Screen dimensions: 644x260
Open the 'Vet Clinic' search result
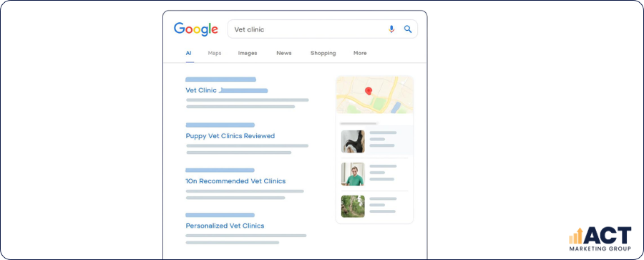coord(201,90)
